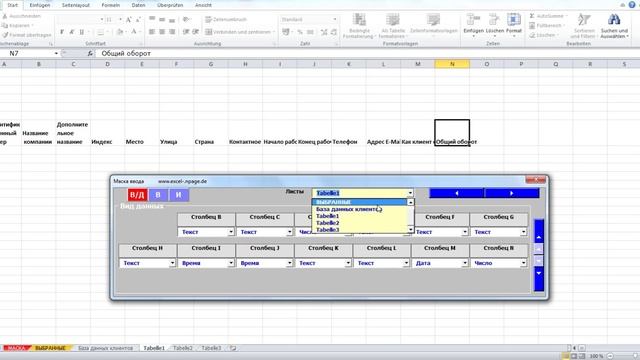
Task: Switch to the Daten ribbon tab
Action: 138,5
